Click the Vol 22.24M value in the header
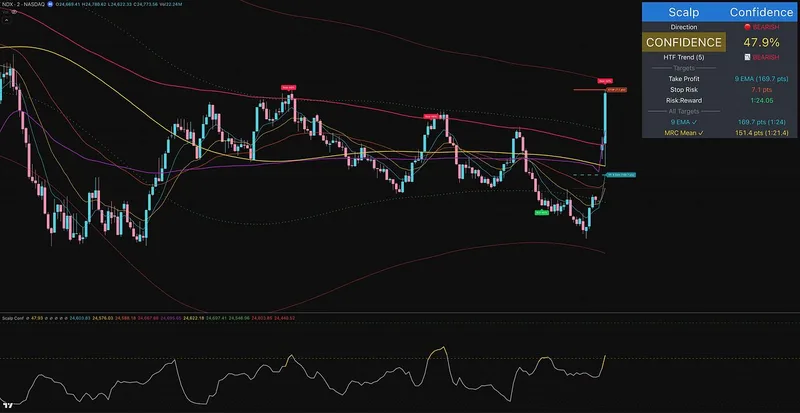Viewport: 800px width, 413px height. coord(170,4)
